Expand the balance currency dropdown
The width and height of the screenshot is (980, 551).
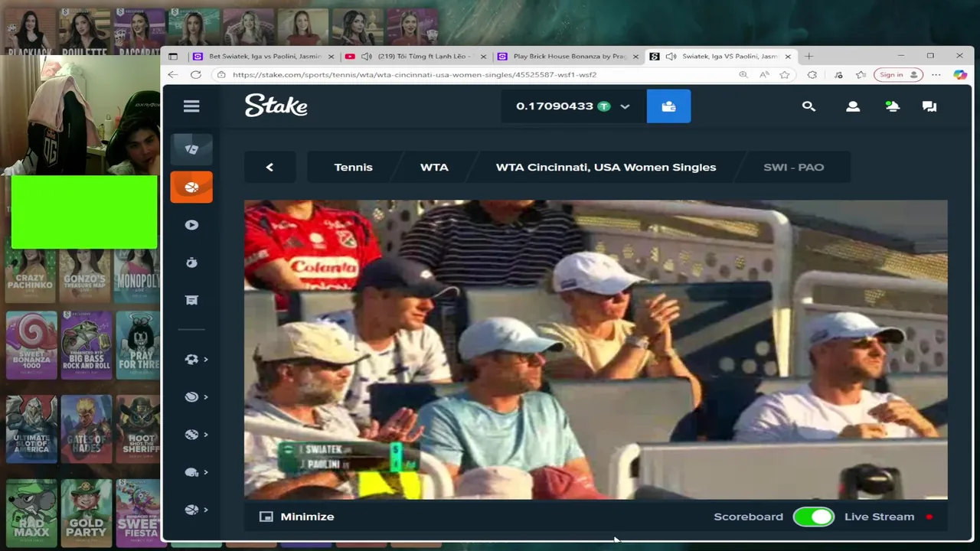[x=625, y=106]
